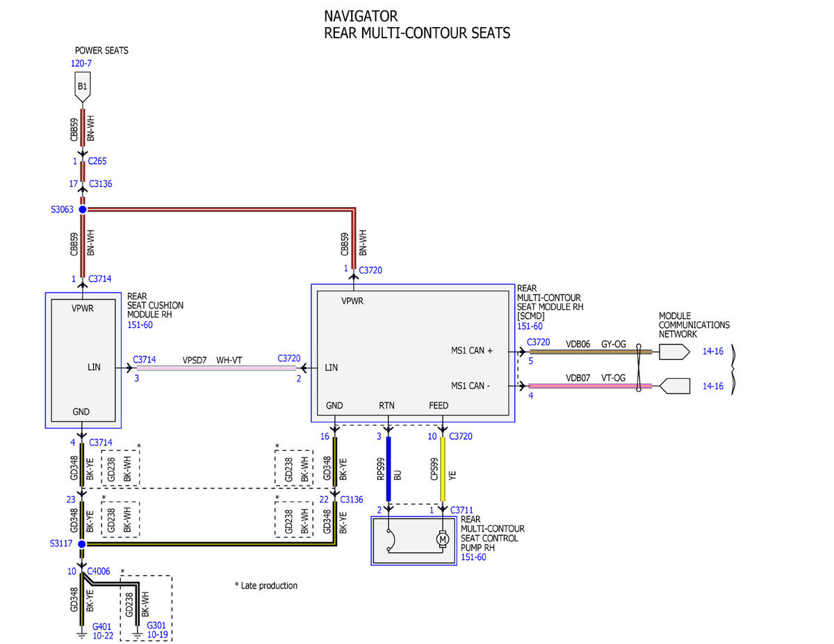Click the LIN terminal in multi-contour seat module

331,367
